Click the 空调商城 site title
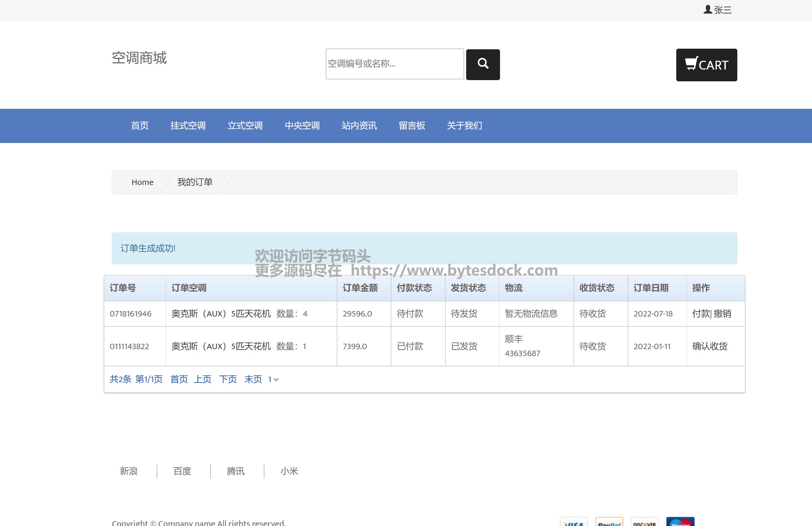This screenshot has height=526, width=812. pyautogui.click(x=139, y=58)
